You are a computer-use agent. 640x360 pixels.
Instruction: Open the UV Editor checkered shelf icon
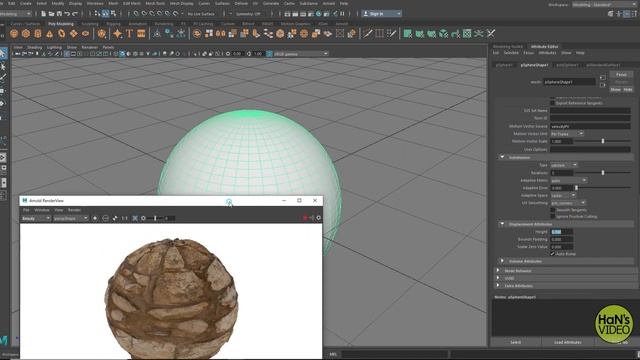(x=467, y=33)
